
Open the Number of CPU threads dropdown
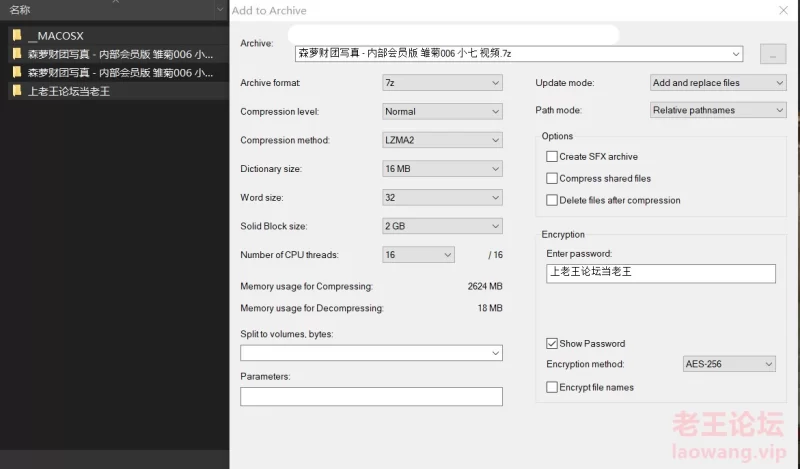(x=418, y=255)
